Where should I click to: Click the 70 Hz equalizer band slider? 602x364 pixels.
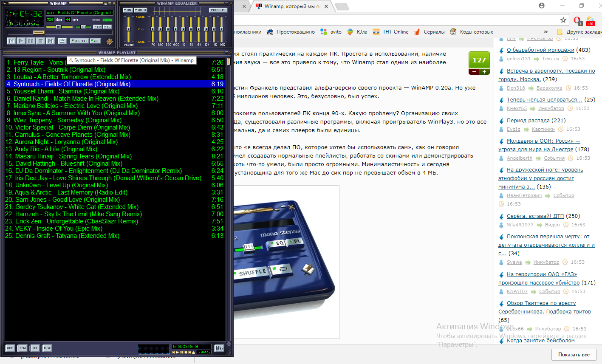coord(153,29)
